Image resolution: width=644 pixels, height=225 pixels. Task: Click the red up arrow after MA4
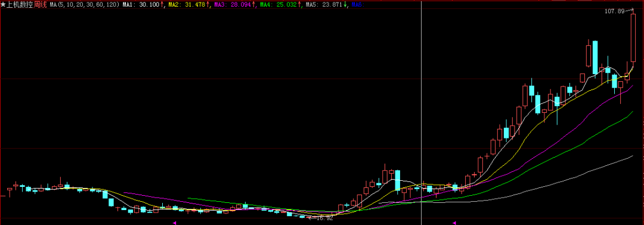tap(299, 5)
